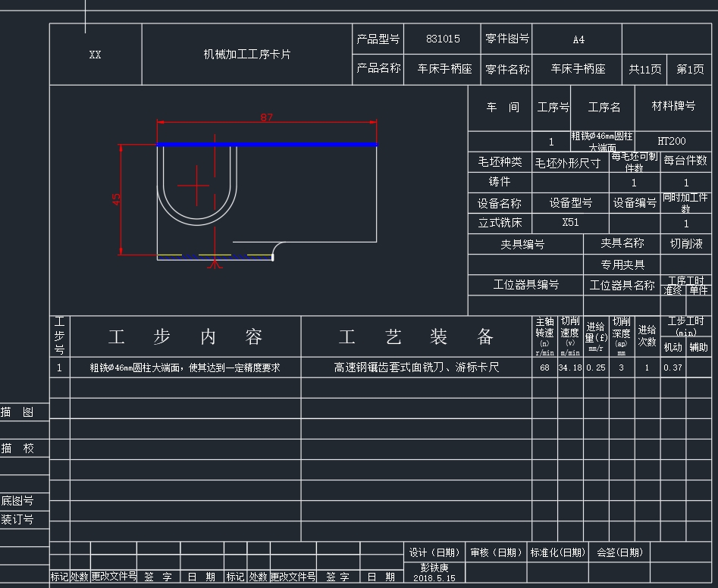Click the 进给次数 column header
The width and height of the screenshot is (718, 588).
point(647,336)
